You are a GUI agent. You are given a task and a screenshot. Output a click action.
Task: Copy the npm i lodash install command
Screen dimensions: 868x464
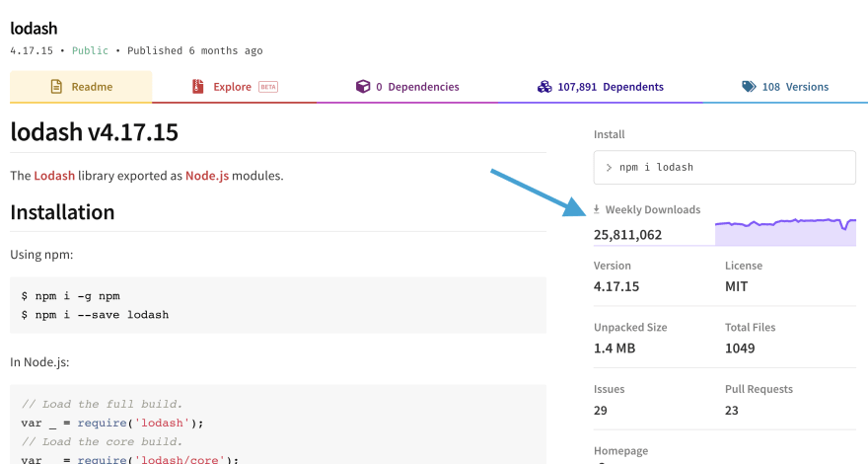725,168
